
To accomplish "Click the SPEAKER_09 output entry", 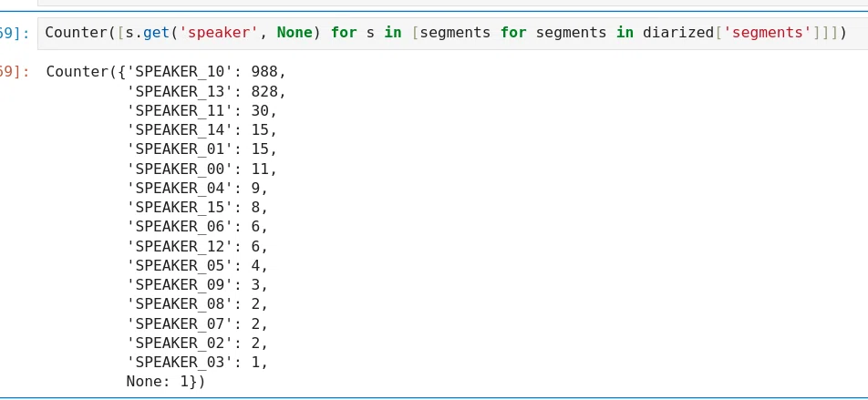I will tap(197, 285).
